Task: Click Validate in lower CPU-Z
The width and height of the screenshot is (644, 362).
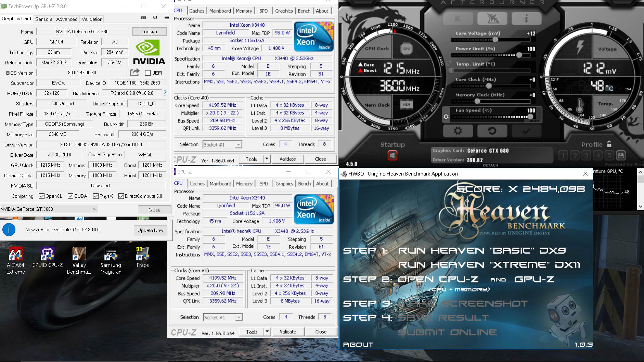Action: pyautogui.click(x=288, y=332)
